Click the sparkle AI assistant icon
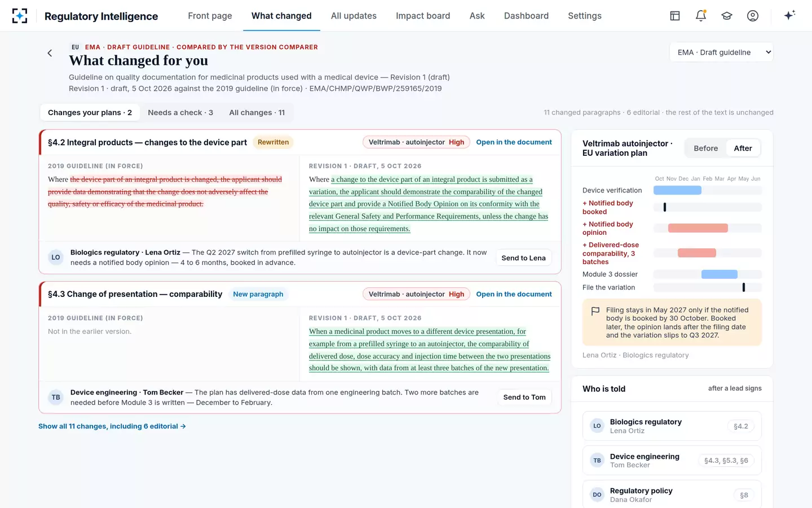 pyautogui.click(x=789, y=15)
